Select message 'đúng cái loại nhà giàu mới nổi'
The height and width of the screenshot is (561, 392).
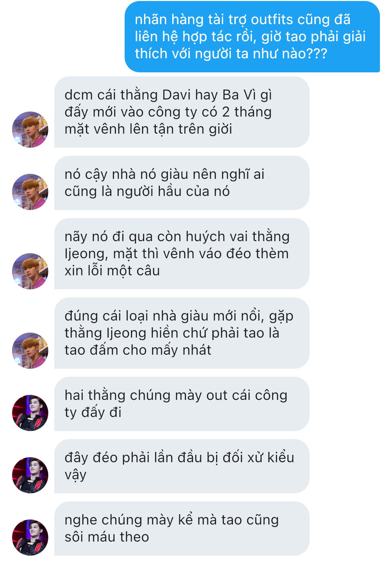coord(182,333)
